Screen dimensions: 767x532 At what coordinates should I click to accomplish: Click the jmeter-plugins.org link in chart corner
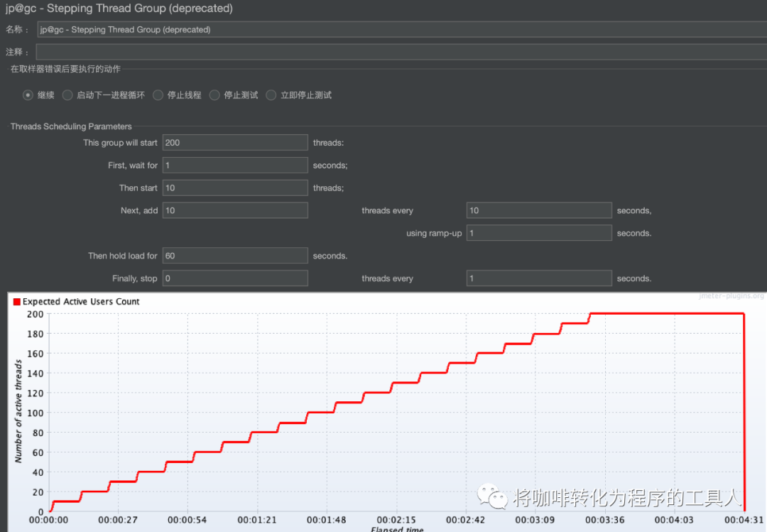click(731, 295)
